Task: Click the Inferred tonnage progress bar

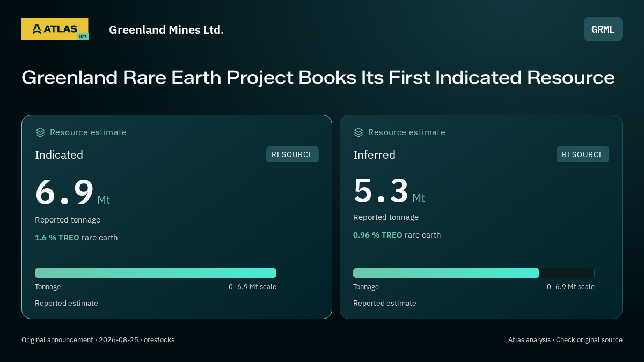Action: (x=474, y=273)
